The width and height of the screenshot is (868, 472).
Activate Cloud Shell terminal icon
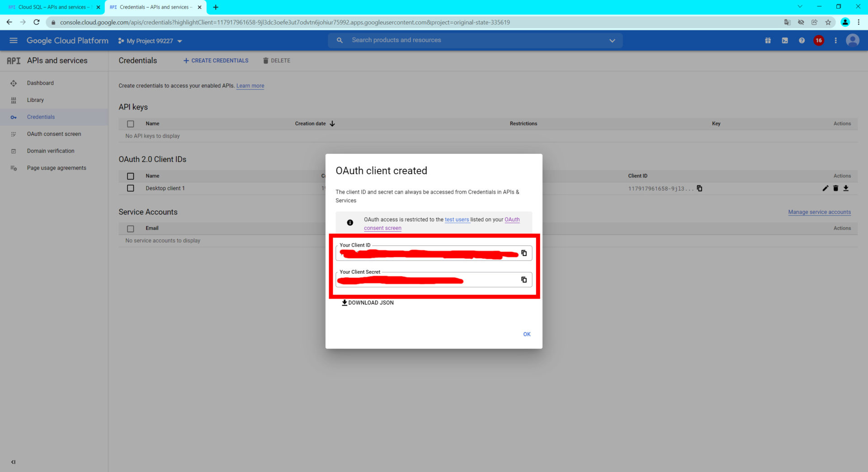pos(785,40)
